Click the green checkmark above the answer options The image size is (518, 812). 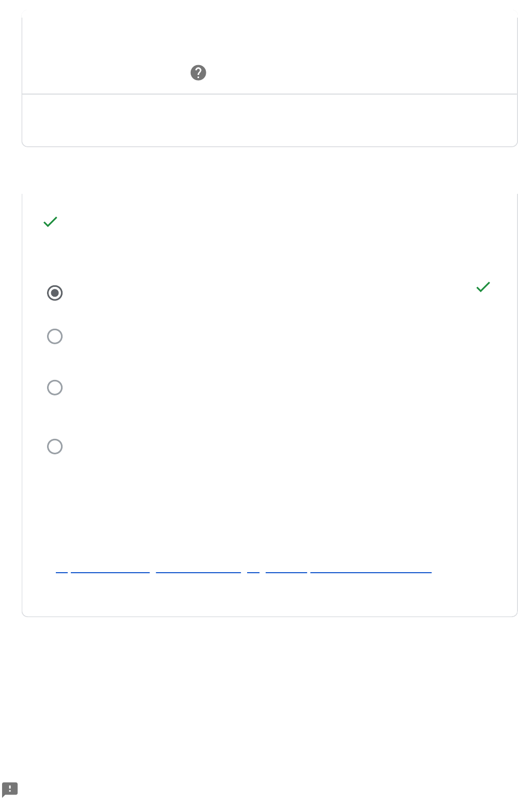[x=50, y=222]
